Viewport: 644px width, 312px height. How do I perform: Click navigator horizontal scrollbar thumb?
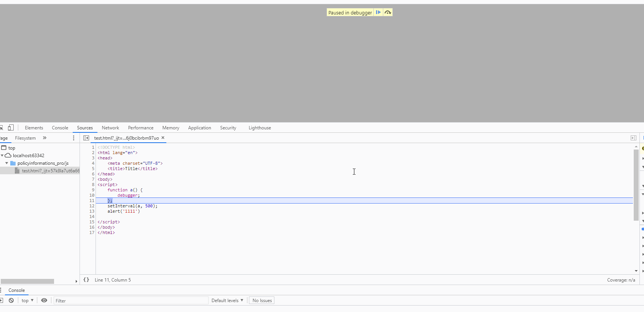click(x=27, y=281)
